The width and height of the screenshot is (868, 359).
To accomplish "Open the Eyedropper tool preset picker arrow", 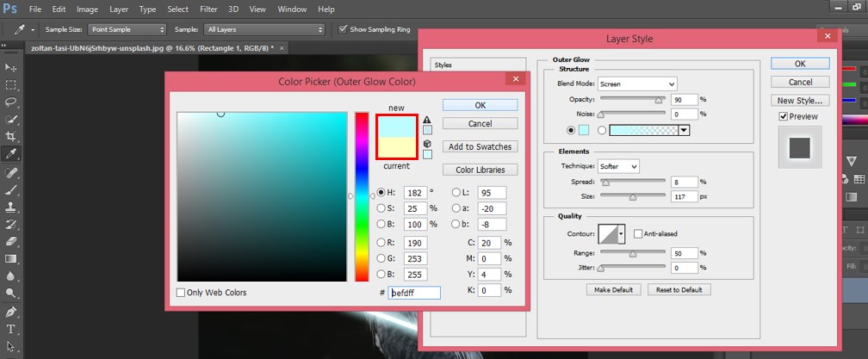I will 33,30.
